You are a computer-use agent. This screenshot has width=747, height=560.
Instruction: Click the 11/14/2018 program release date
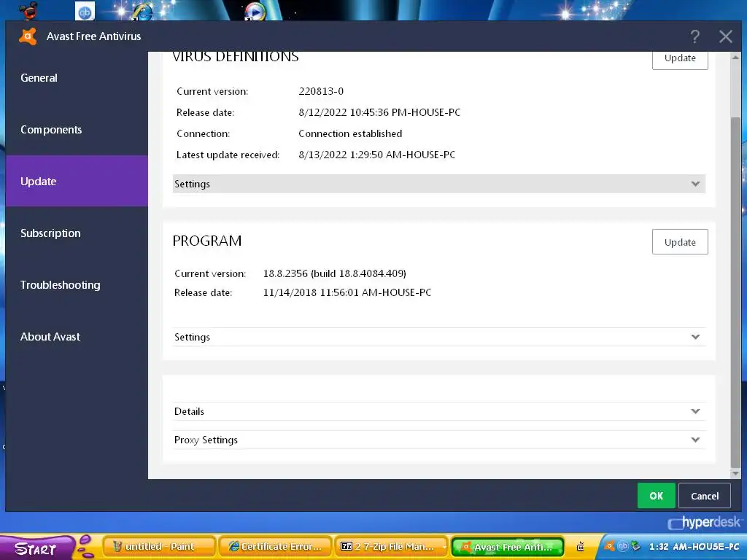coord(347,292)
